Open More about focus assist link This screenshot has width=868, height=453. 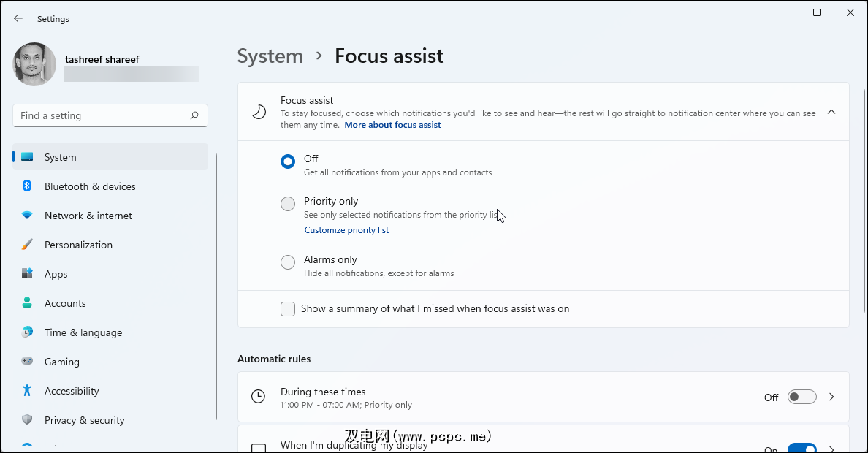pos(392,125)
